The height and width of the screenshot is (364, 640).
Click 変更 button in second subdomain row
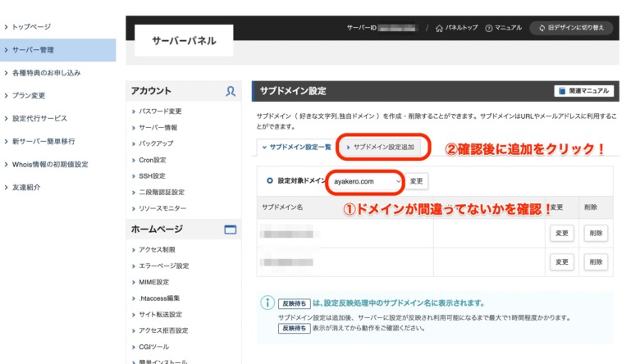pos(561,262)
